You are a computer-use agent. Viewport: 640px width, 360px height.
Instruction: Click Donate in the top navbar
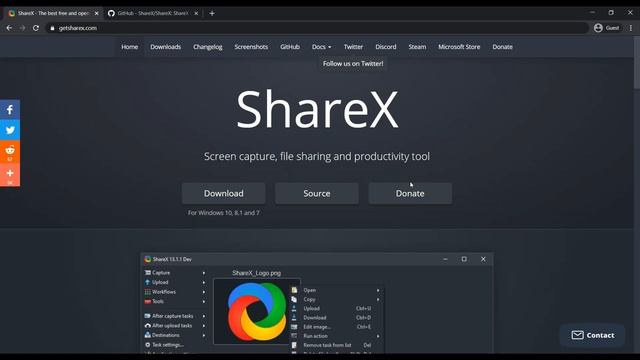tap(502, 47)
